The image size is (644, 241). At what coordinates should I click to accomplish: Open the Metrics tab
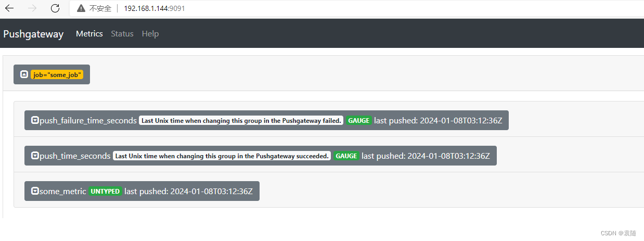click(89, 34)
